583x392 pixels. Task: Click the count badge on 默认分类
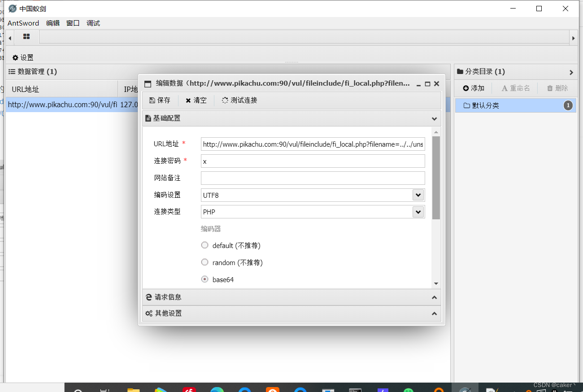pos(568,105)
